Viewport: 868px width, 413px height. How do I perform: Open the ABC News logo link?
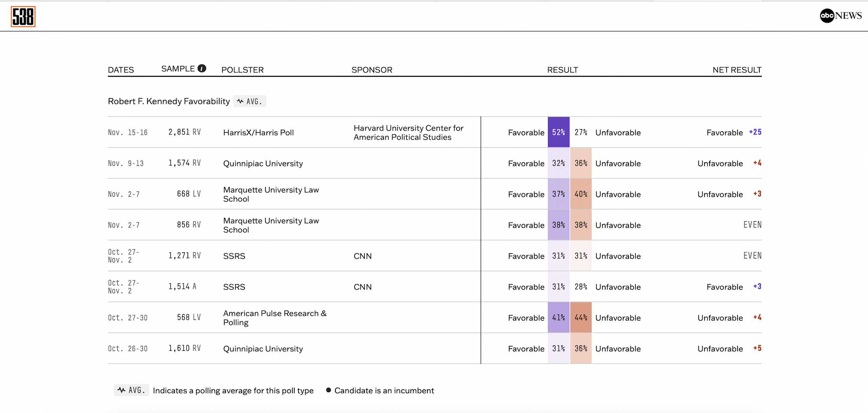click(840, 16)
